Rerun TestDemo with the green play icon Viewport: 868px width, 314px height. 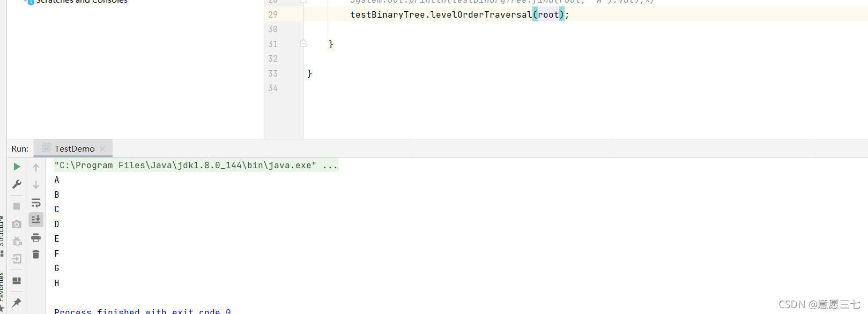point(17,167)
